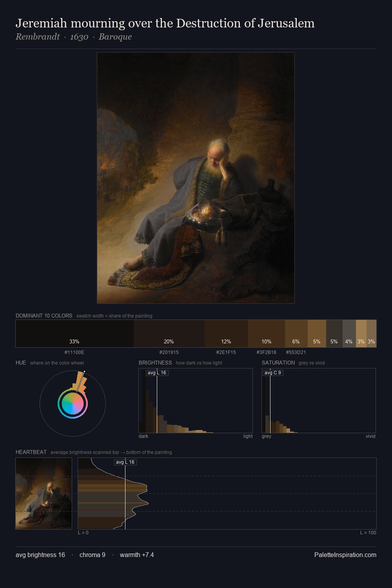Click the avg L 16 heartbeat tag

125,462
